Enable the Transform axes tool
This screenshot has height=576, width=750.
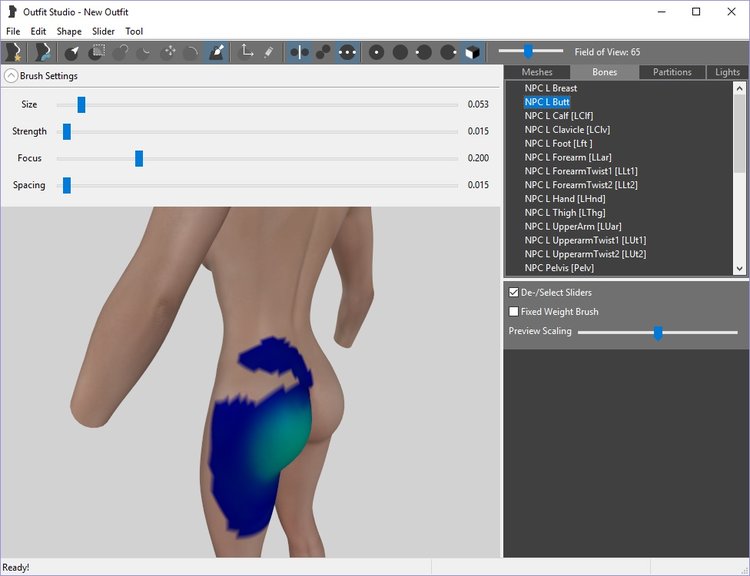(x=247, y=52)
